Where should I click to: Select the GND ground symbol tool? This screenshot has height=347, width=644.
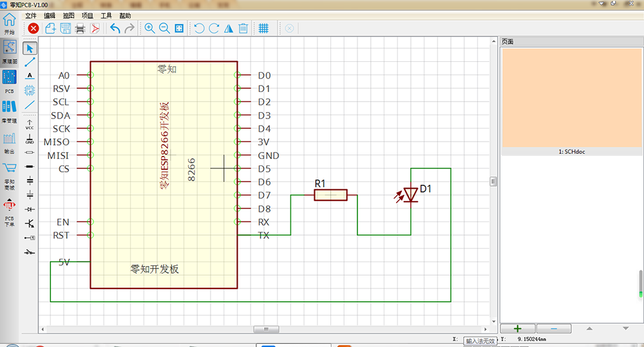[30, 139]
